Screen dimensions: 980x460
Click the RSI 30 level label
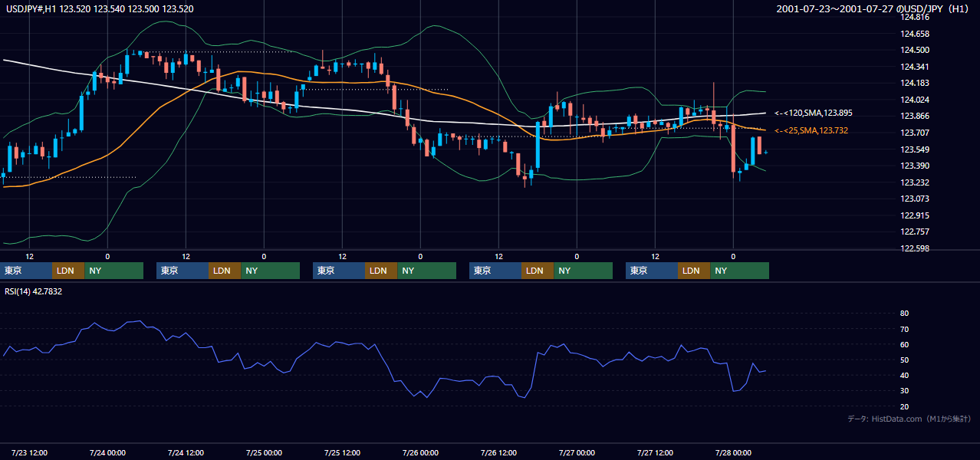point(904,390)
